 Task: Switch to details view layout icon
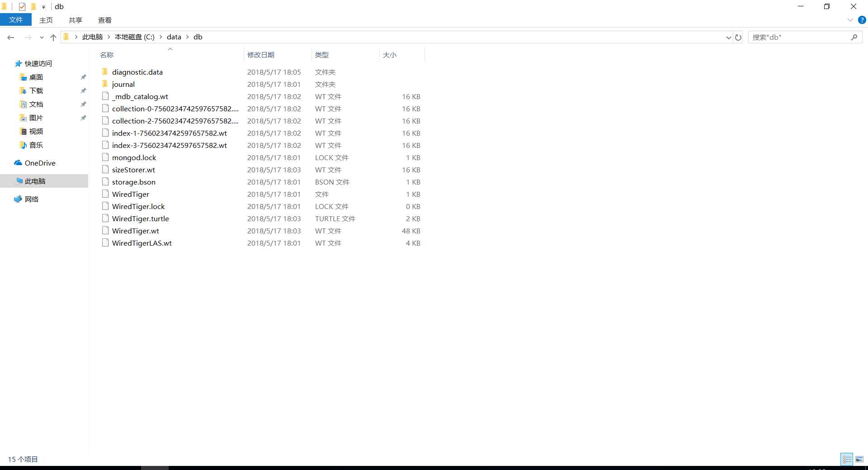point(847,459)
